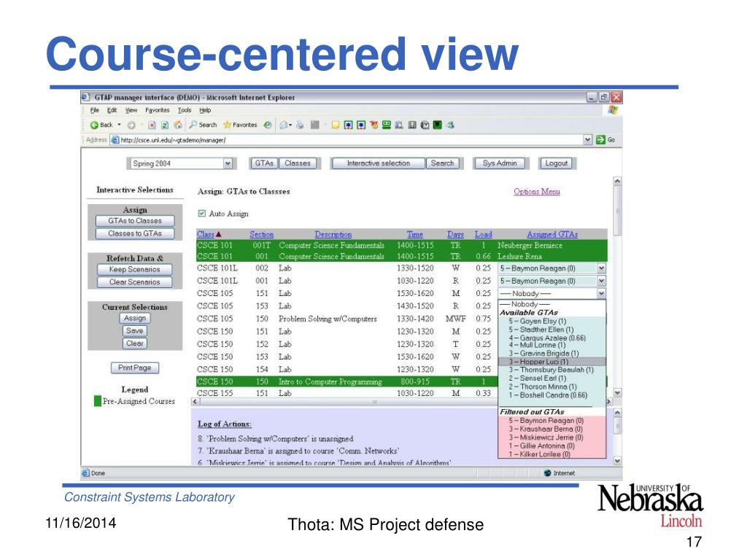This screenshot has width=747, height=560.
Task: Select Krausharr Berna (0) in Filtered out GTAs
Action: pyautogui.click(x=551, y=429)
